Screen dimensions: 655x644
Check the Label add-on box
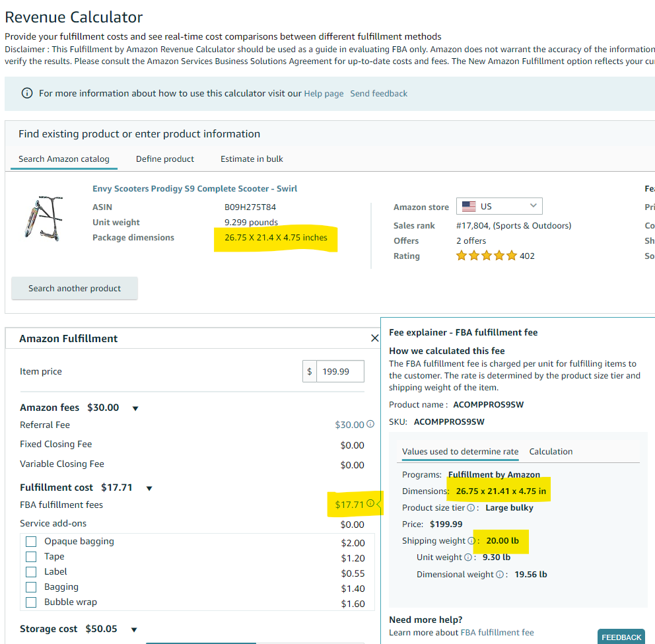pyautogui.click(x=31, y=572)
